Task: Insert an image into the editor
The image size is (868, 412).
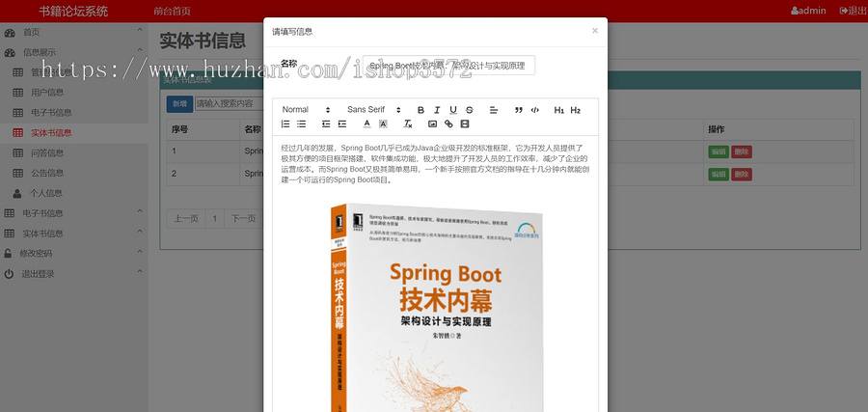Action: pyautogui.click(x=432, y=124)
